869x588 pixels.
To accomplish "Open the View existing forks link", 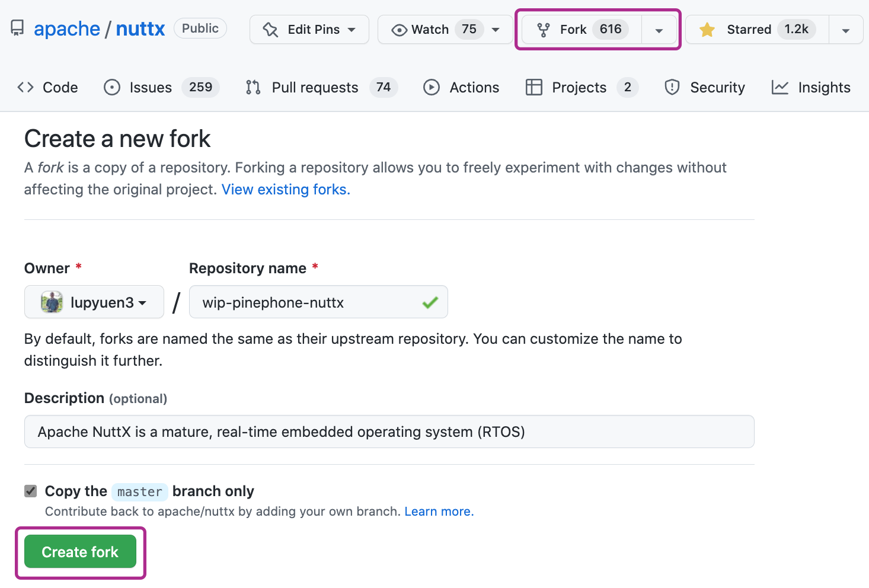I will [x=286, y=190].
